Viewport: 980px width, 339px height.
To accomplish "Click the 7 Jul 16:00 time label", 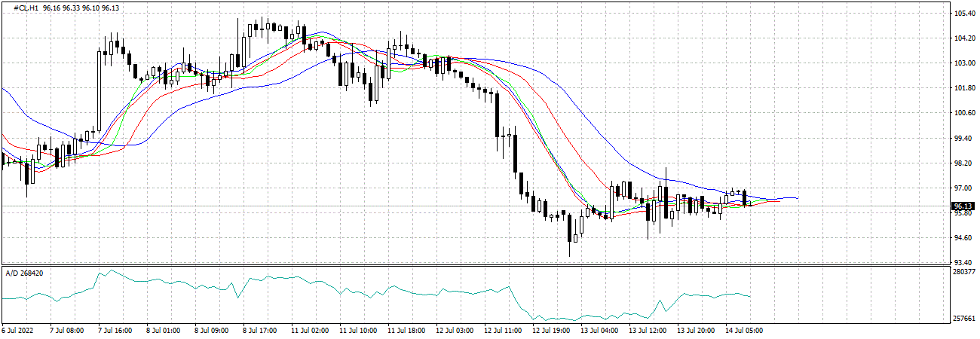I will coord(115,330).
